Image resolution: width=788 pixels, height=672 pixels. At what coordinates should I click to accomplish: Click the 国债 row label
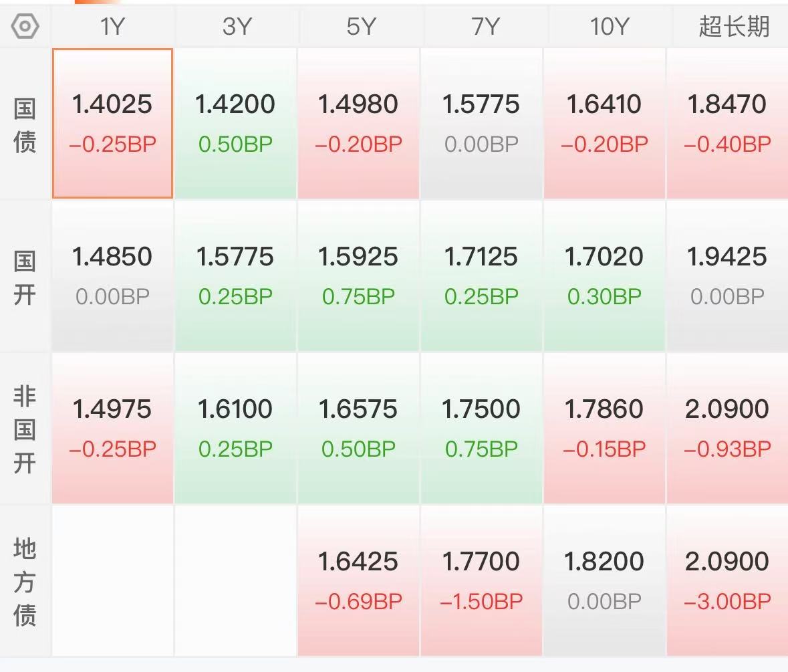pyautogui.click(x=25, y=124)
